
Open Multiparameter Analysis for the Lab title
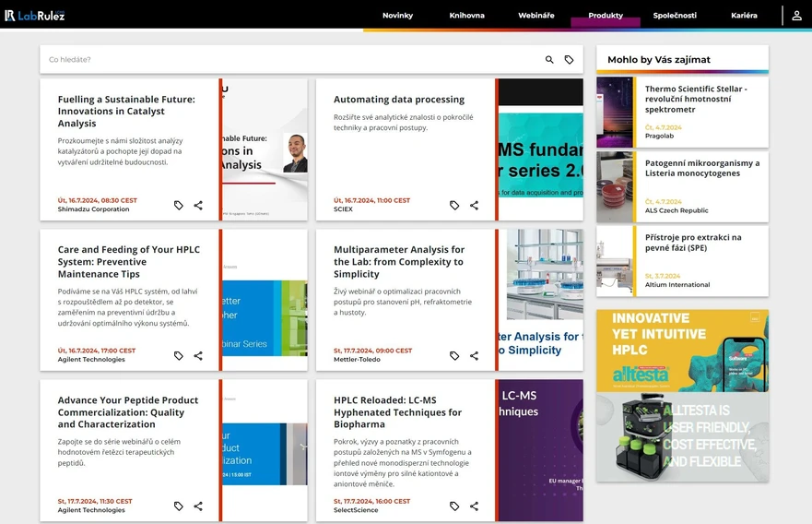[399, 261]
